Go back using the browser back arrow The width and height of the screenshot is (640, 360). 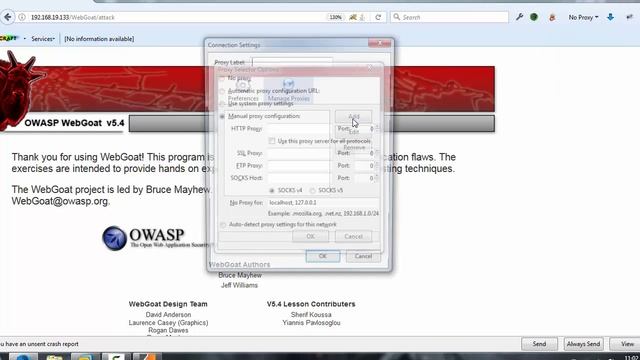pos(8,17)
